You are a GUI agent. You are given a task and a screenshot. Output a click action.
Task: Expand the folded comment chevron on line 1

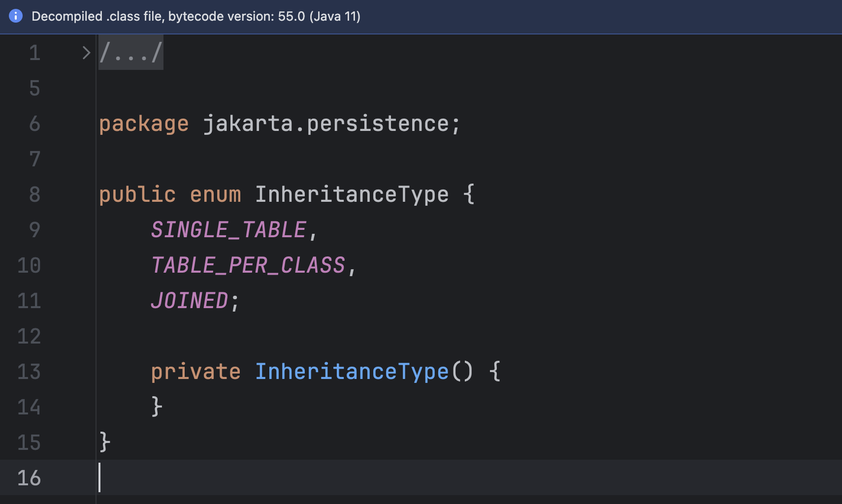click(x=86, y=53)
